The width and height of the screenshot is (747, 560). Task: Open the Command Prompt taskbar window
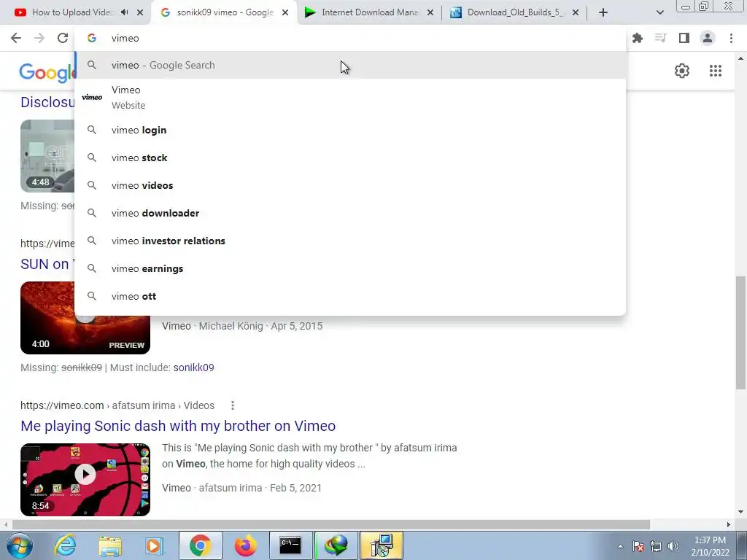pos(290,545)
